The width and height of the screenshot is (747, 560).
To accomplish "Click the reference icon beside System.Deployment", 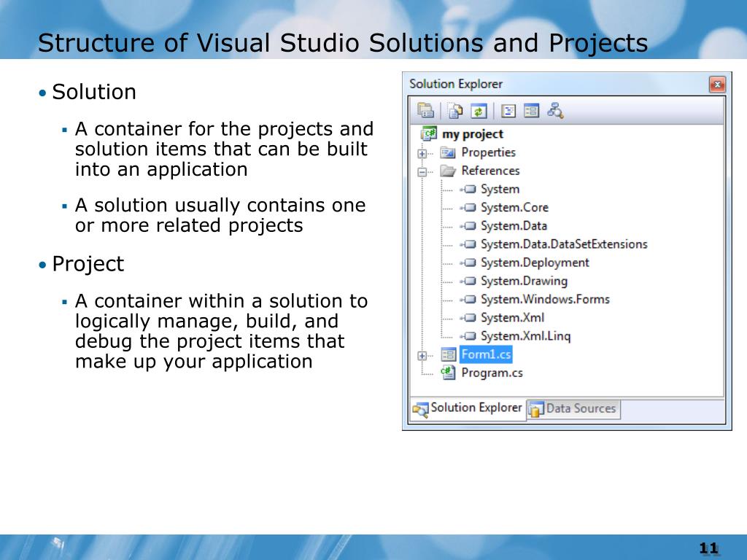I will click(468, 262).
